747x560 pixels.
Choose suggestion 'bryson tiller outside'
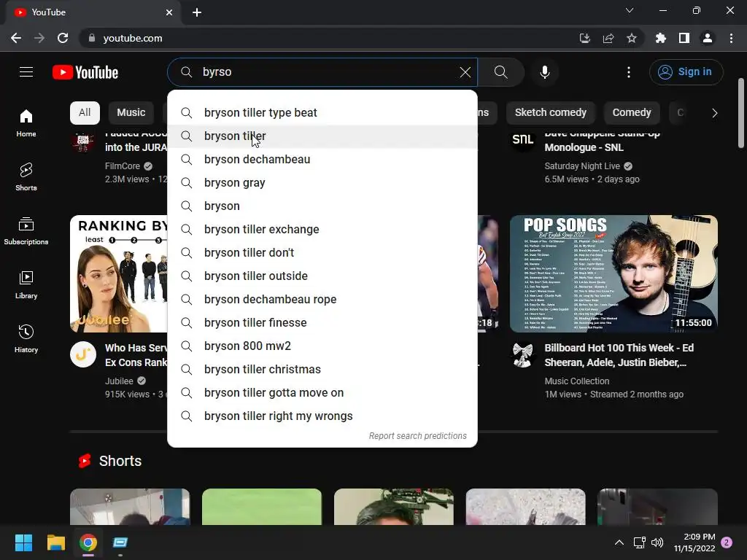click(322, 276)
